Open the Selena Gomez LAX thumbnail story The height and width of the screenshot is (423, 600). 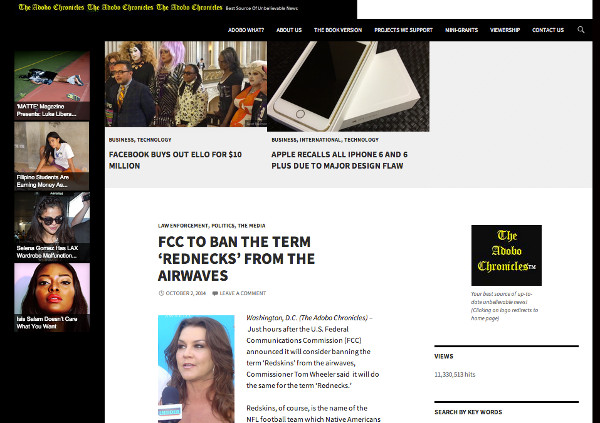pyautogui.click(x=52, y=227)
